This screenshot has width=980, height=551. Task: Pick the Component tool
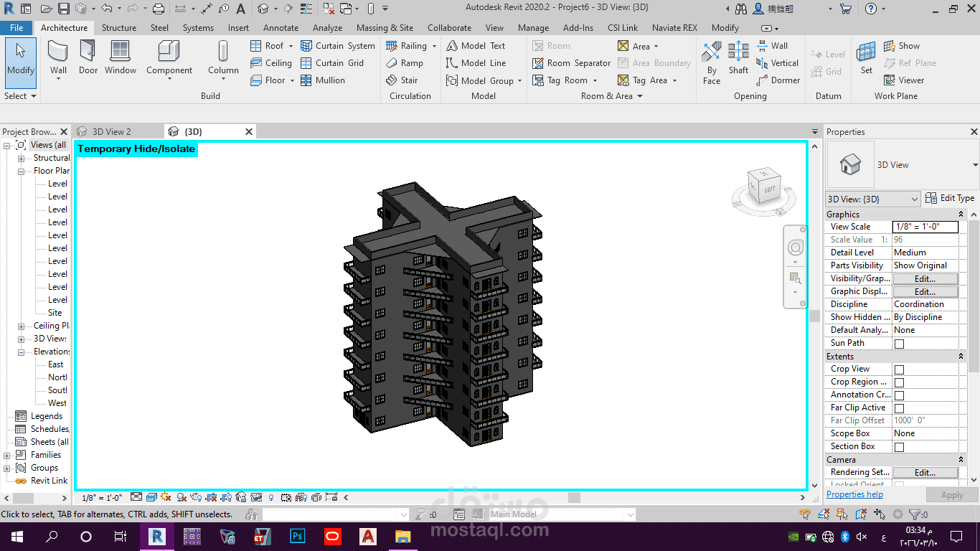click(x=169, y=58)
